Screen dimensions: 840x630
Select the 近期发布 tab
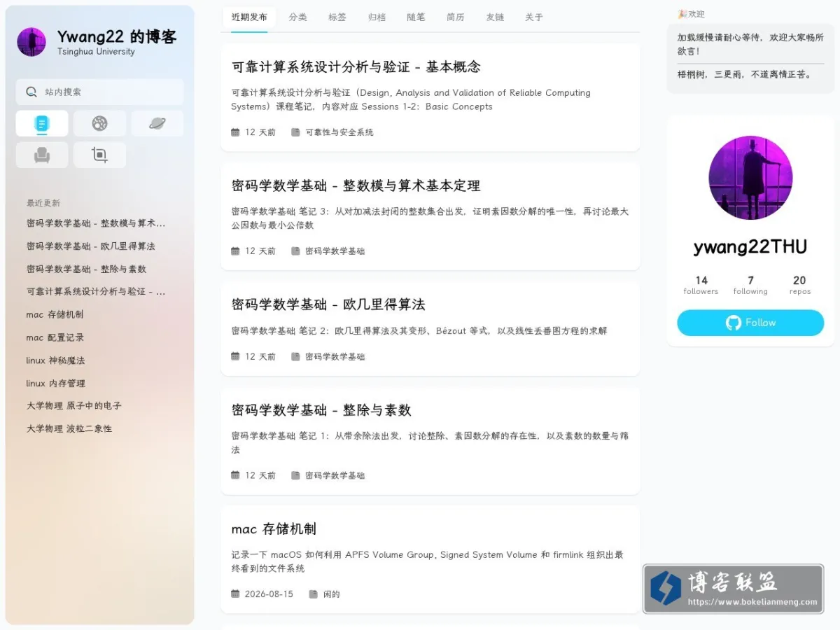249,17
